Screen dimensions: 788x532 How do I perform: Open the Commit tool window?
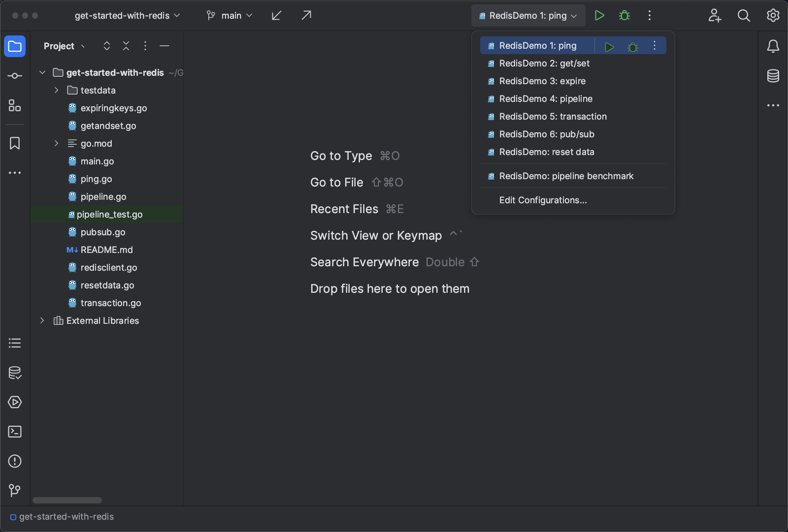(15, 75)
